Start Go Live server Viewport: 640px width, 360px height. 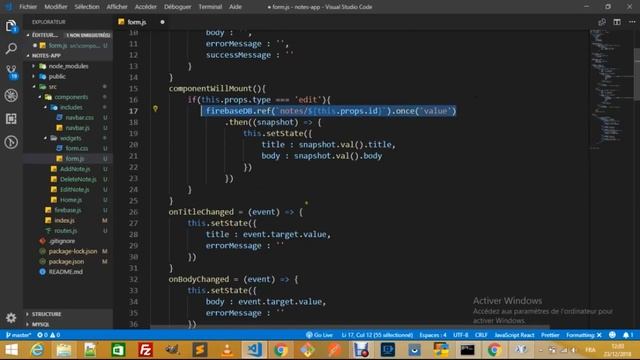(320, 335)
